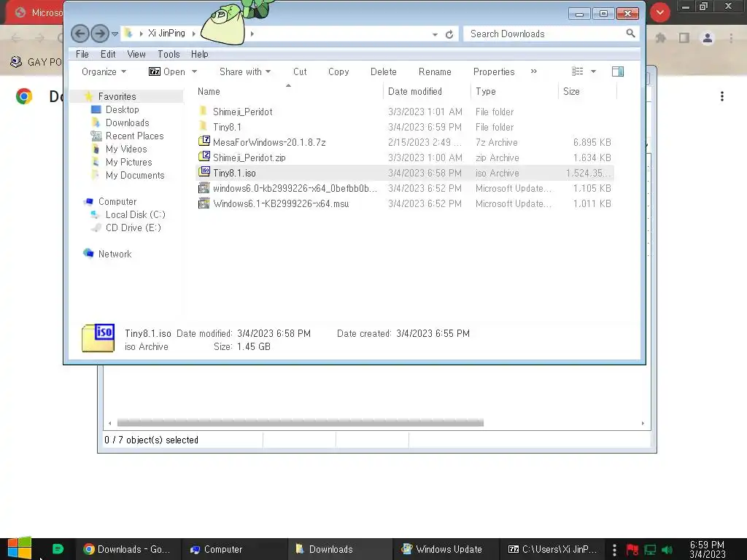The image size is (747, 560).
Task: Open the Tools menu
Action: 169,54
